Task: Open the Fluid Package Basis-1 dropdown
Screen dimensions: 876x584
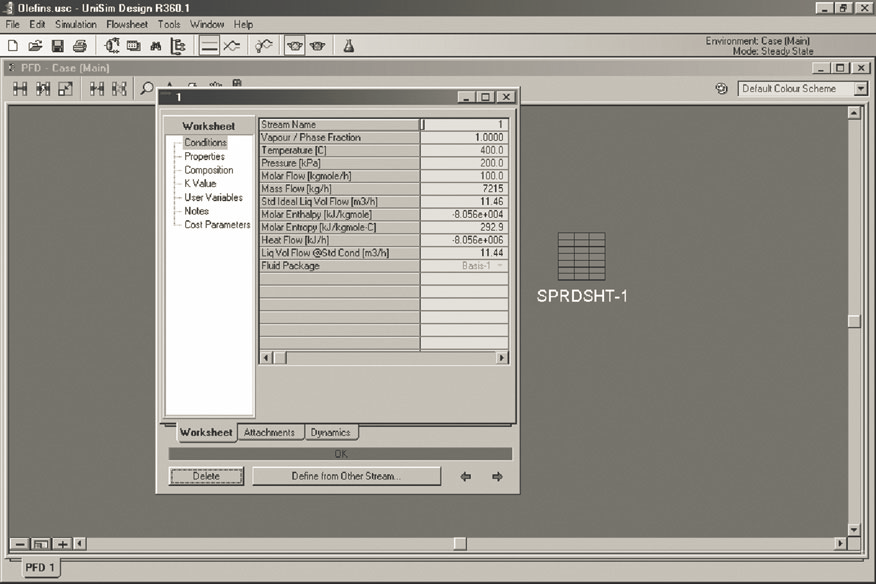Action: pos(501,266)
